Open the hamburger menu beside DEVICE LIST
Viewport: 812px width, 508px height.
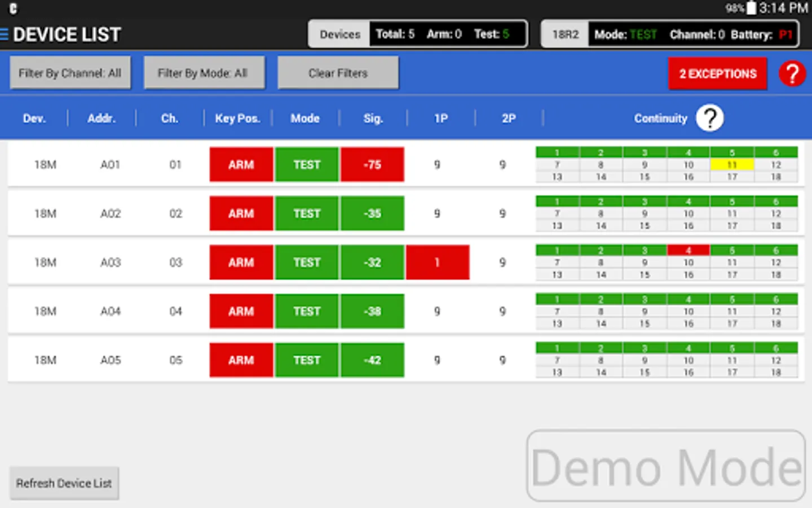(x=4, y=34)
